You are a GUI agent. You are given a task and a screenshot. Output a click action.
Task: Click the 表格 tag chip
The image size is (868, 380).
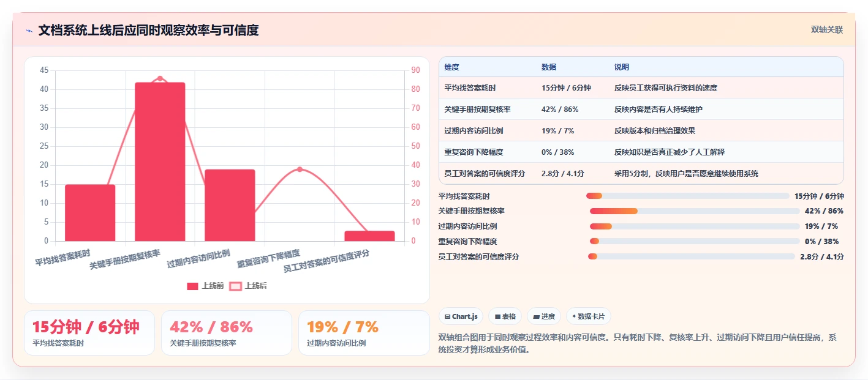[505, 316]
